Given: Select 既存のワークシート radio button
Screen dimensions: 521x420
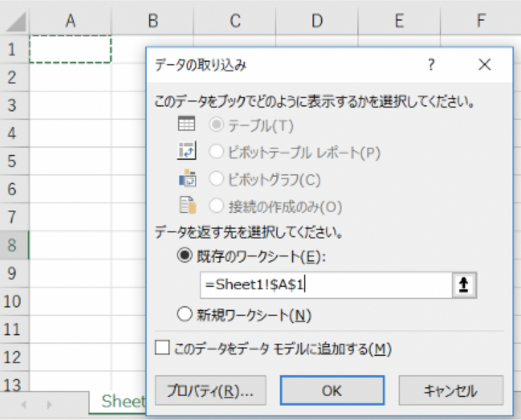Looking at the screenshot, I should pos(184,256).
